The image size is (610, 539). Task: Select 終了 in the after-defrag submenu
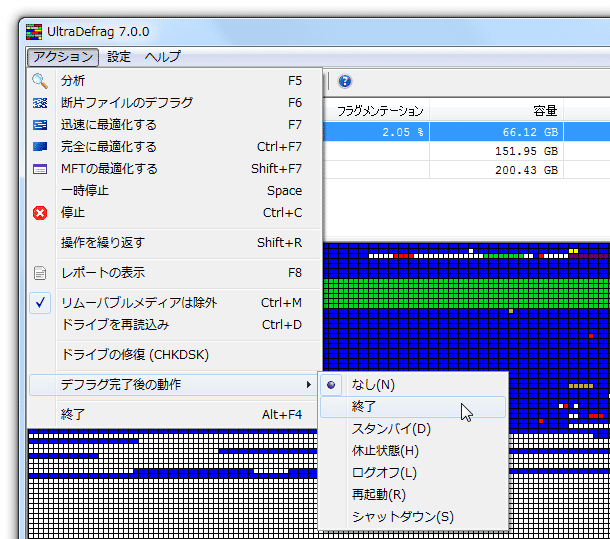[x=414, y=407]
